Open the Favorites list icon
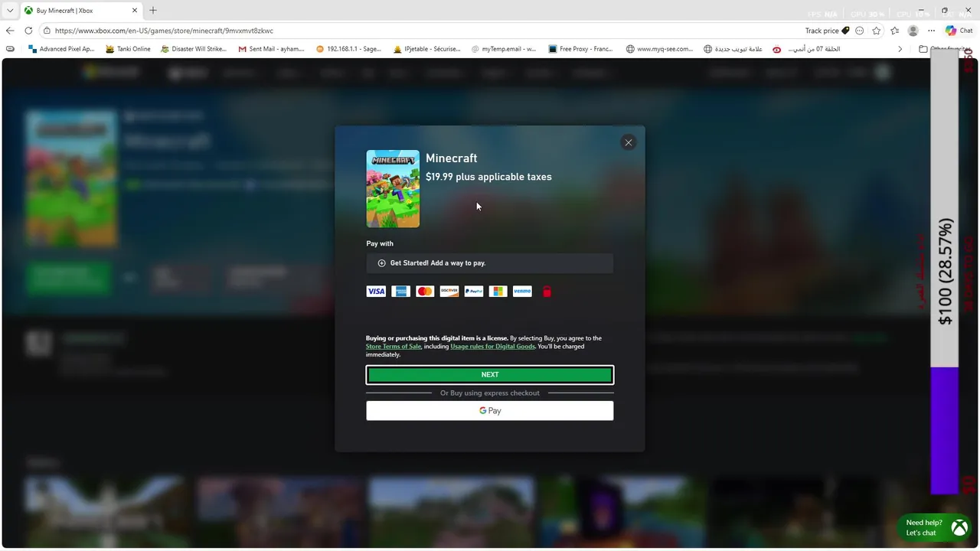This screenshot has width=980, height=551. pyautogui.click(x=894, y=31)
